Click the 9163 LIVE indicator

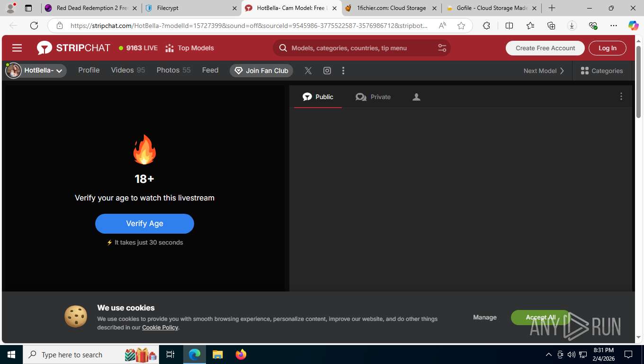point(138,48)
